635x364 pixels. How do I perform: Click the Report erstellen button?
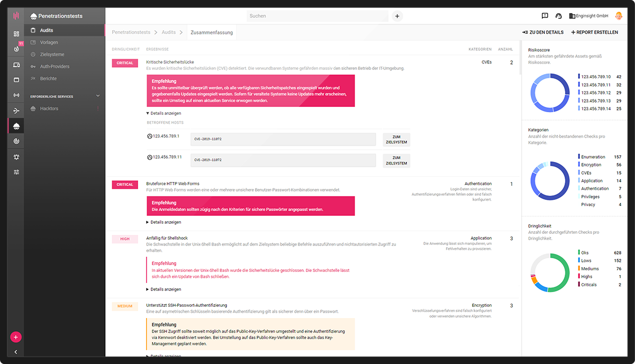(x=595, y=32)
